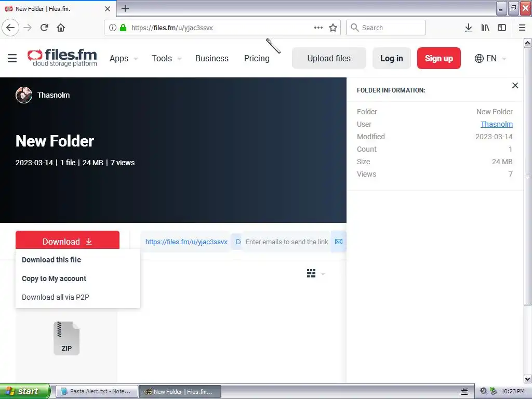Open the Firefox library icon

[x=485, y=28]
